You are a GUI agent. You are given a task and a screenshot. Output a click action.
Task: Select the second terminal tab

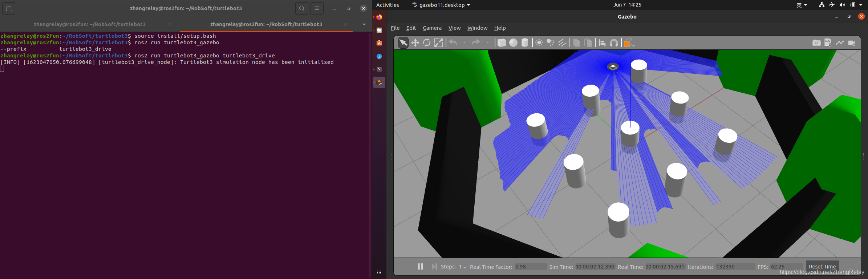[266, 24]
